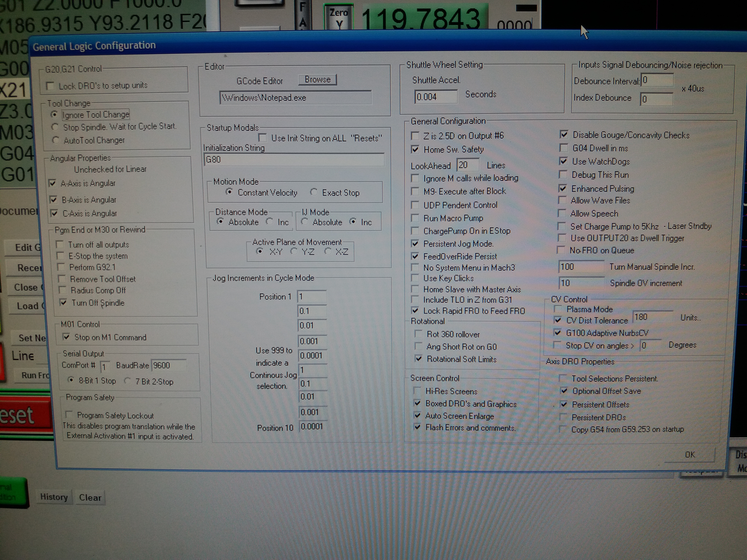Click the Initialization String field
The image size is (747, 560).
294,160
